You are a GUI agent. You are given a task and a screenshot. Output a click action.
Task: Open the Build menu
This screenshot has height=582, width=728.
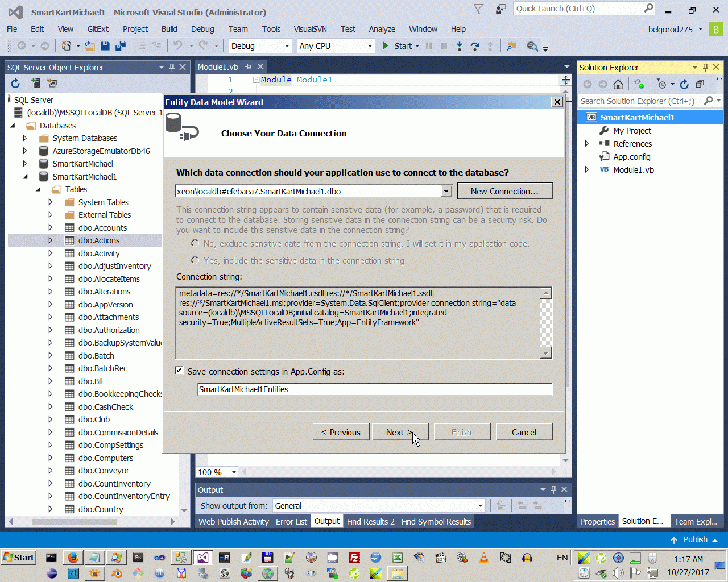coord(169,29)
